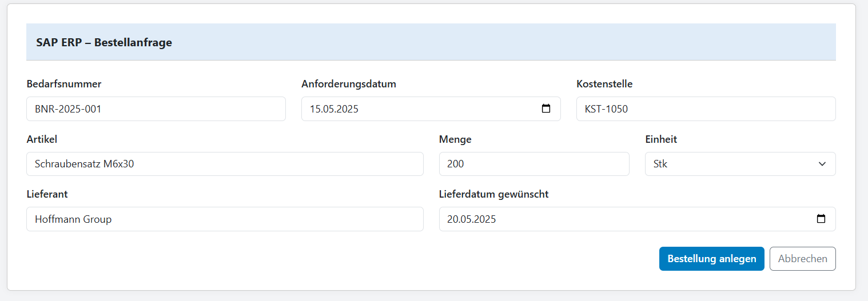Focus the Lieferant field with Hoffmann Group
The width and height of the screenshot is (868, 301).
(225, 219)
